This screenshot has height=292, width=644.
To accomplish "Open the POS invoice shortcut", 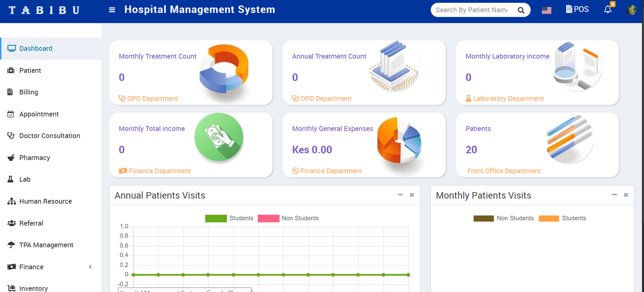I will 577,9.
